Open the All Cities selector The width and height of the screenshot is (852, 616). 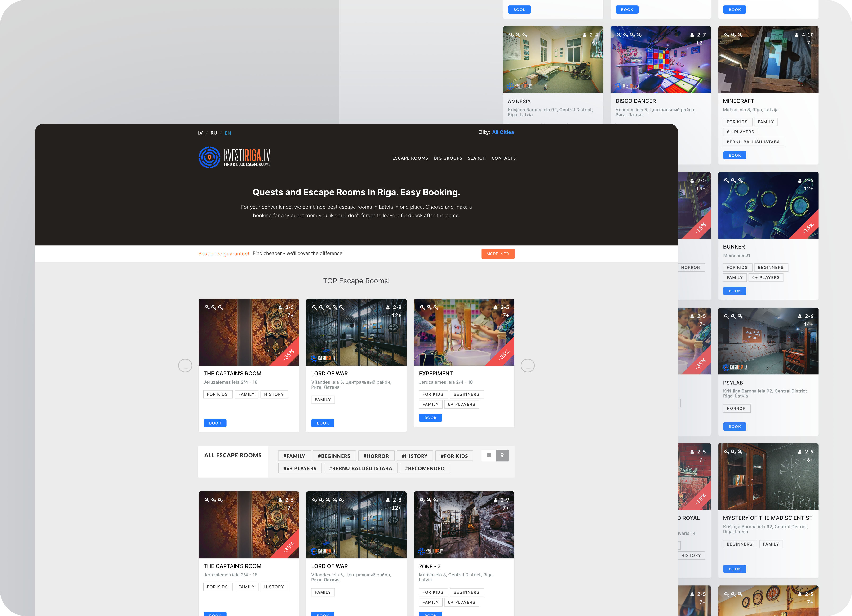[503, 132]
